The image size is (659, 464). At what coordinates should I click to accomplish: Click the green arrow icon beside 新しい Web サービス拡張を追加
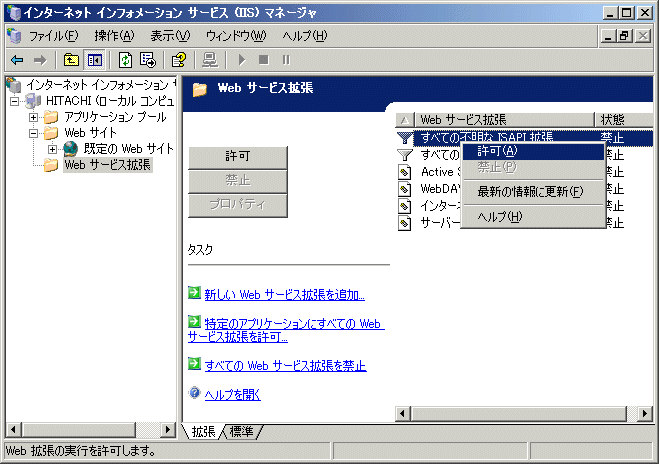[194, 293]
